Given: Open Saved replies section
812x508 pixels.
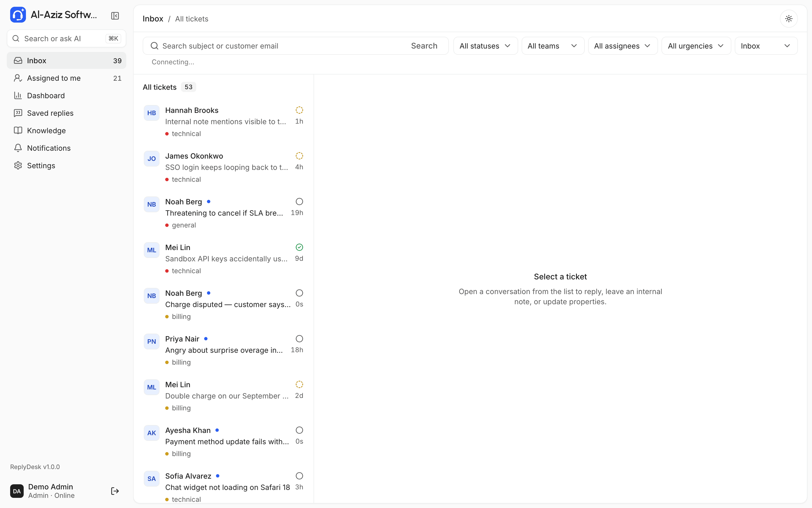Looking at the screenshot, I should (67, 113).
